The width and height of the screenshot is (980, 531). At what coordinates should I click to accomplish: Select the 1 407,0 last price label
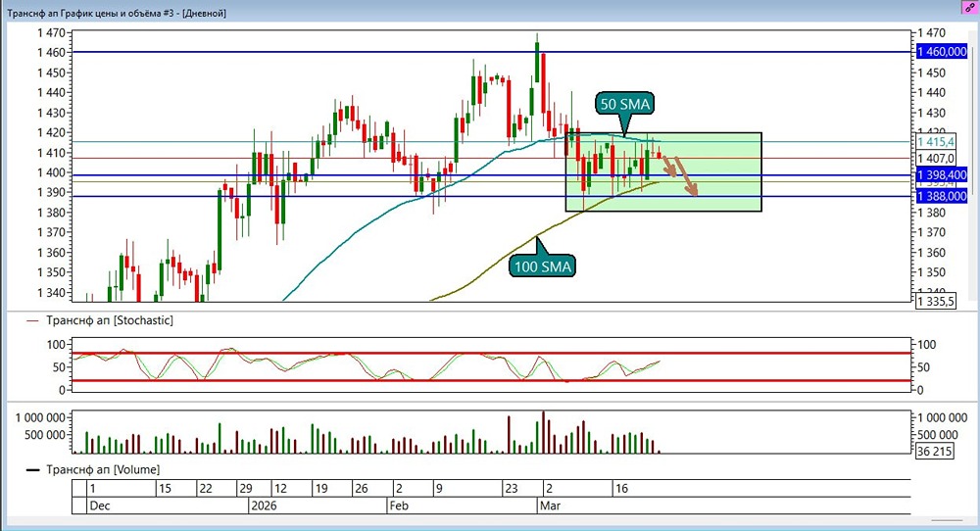tap(936, 159)
